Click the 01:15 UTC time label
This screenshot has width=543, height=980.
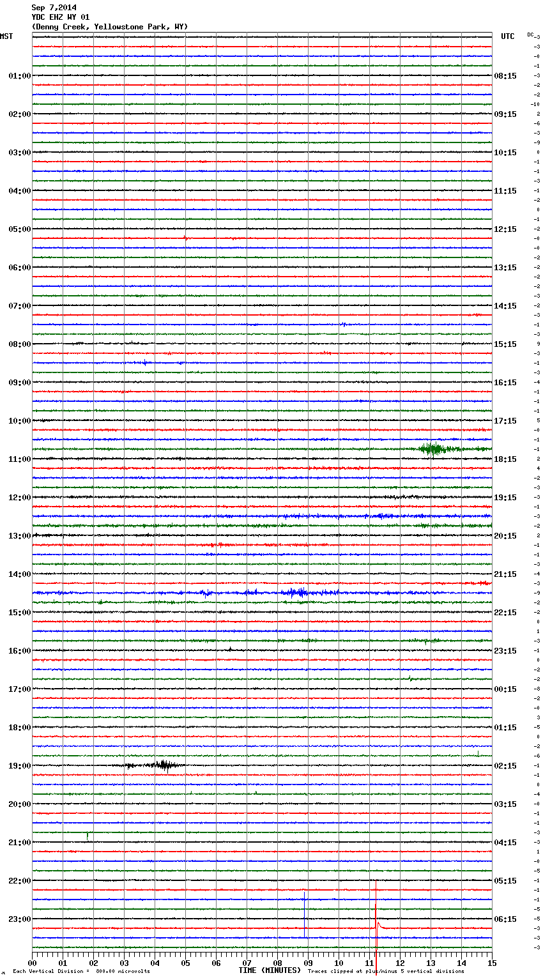pos(505,728)
